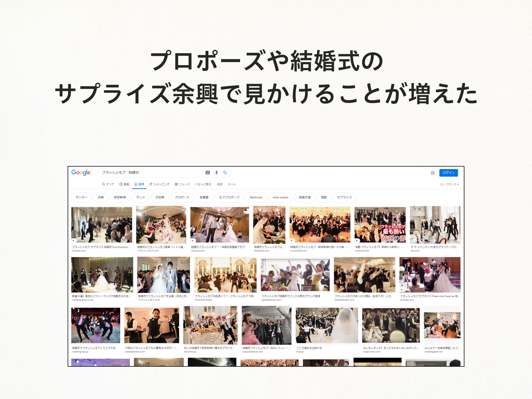Image resolution: width=532 pixels, height=399 pixels.
Task: Filter by ダンス chip
Action: click(141, 198)
